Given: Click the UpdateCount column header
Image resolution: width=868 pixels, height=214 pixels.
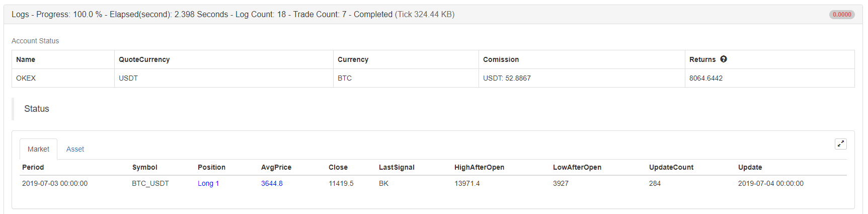Looking at the screenshot, I should pyautogui.click(x=671, y=167).
